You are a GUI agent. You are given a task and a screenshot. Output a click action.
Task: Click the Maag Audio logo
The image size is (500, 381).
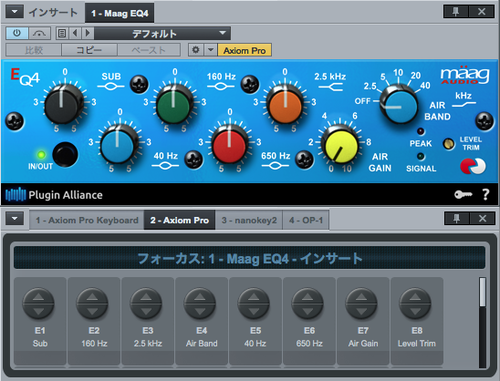(465, 75)
